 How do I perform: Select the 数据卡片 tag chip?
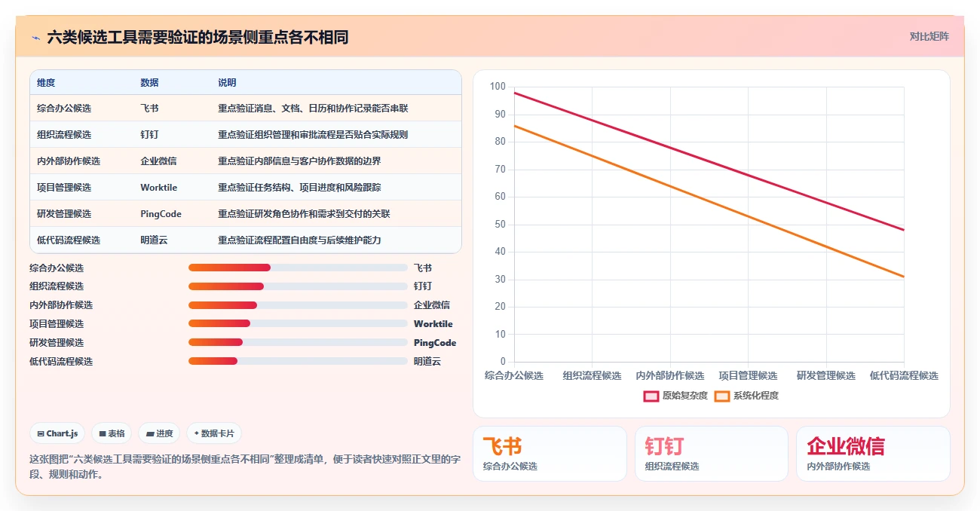214,433
